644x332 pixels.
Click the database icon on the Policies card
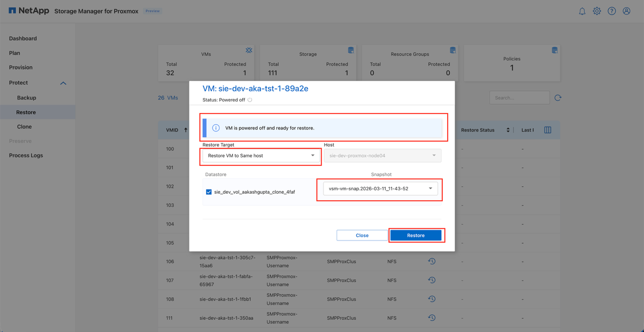[x=554, y=50]
